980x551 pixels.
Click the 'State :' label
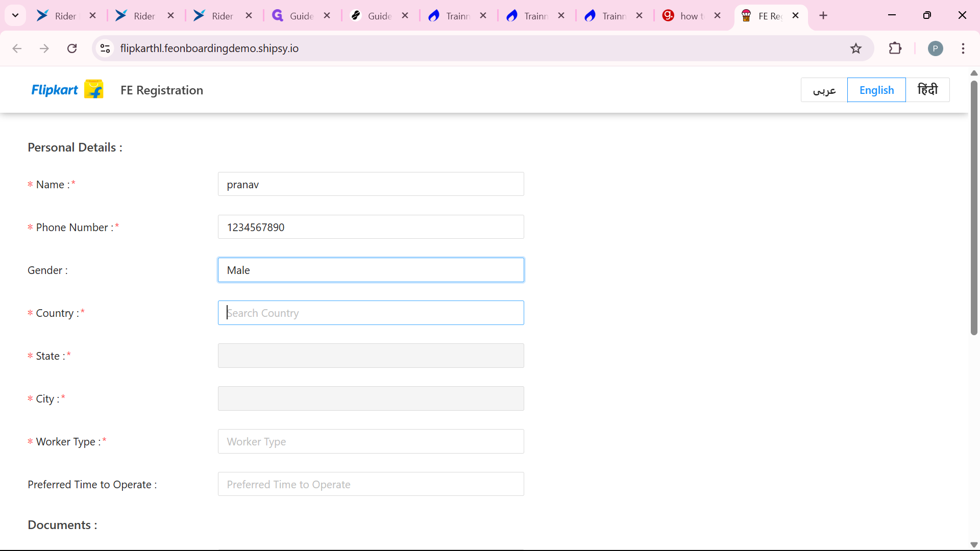pyautogui.click(x=51, y=356)
